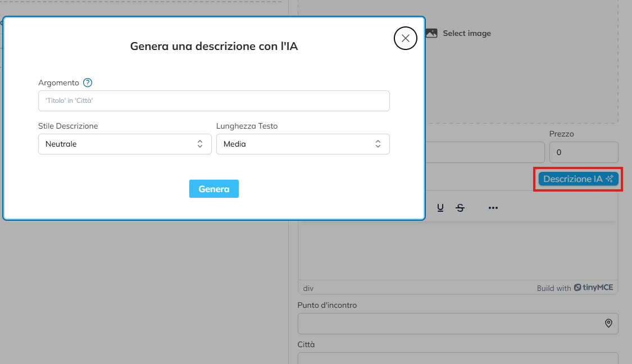Toggle strikethrough formatting in the editor

click(460, 208)
